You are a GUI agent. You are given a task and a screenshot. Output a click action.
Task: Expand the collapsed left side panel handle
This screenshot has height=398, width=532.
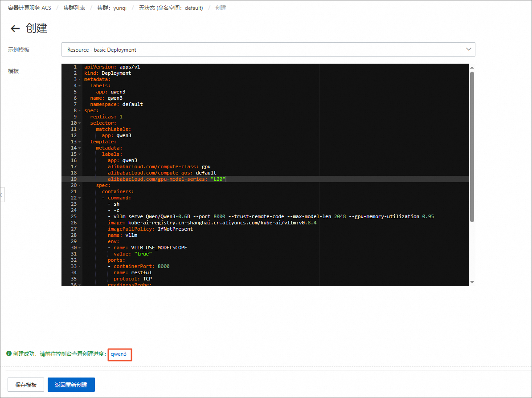click(2, 195)
